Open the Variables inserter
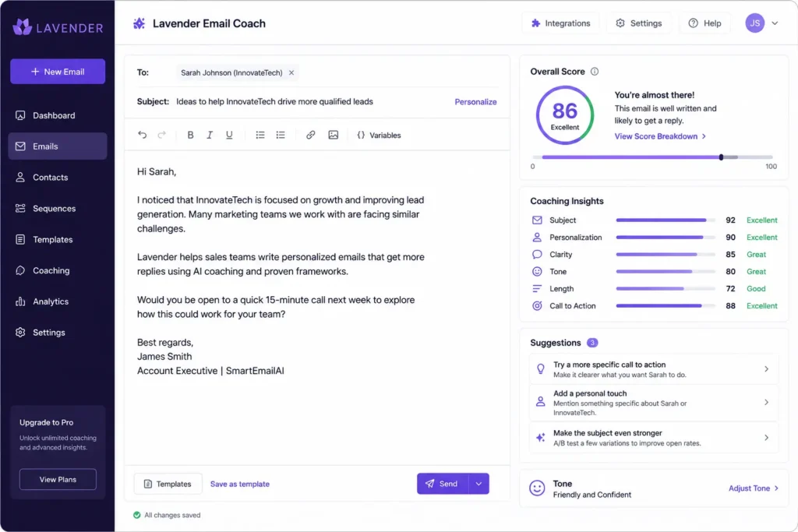 tap(380, 136)
